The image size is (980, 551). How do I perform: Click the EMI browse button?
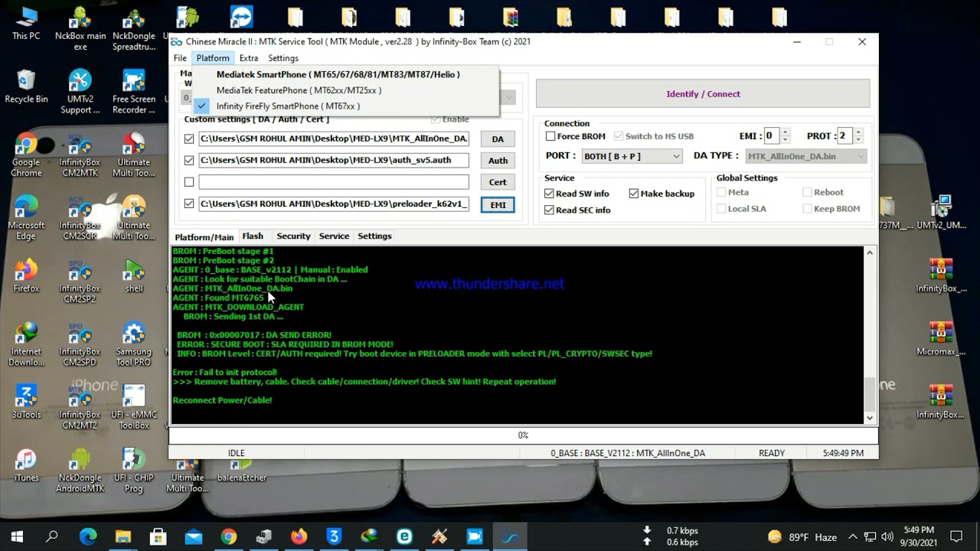[x=498, y=204]
